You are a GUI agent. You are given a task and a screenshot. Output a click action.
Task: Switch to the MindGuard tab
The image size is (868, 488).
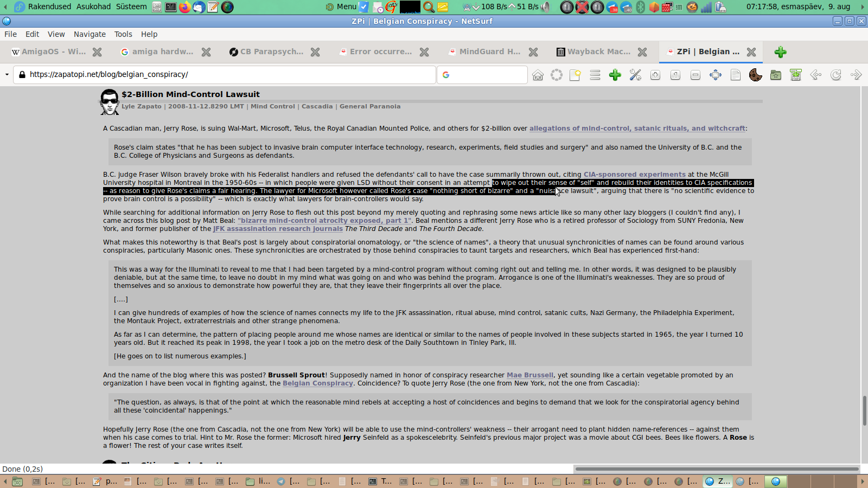484,52
